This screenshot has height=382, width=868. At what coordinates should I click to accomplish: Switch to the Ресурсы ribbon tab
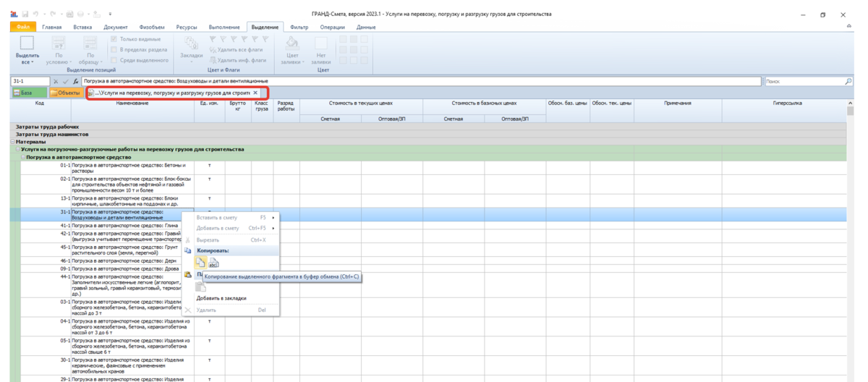187,27
